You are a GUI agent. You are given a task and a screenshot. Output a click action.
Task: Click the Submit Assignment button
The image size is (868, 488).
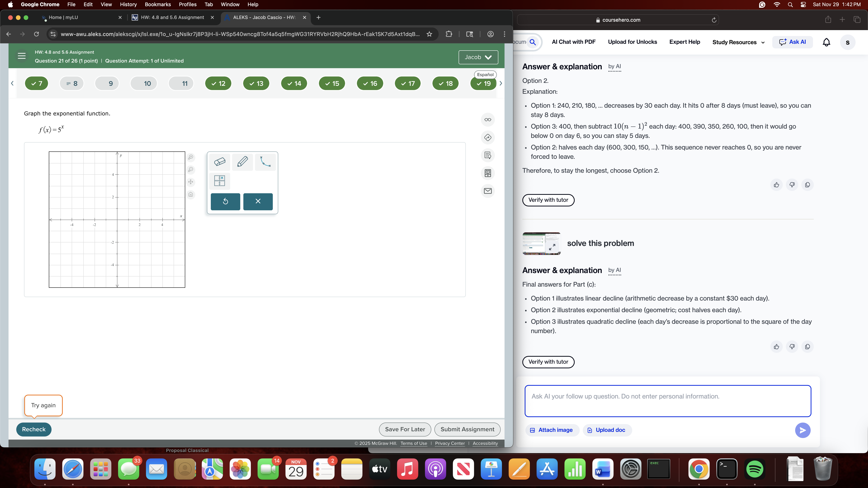point(467,429)
